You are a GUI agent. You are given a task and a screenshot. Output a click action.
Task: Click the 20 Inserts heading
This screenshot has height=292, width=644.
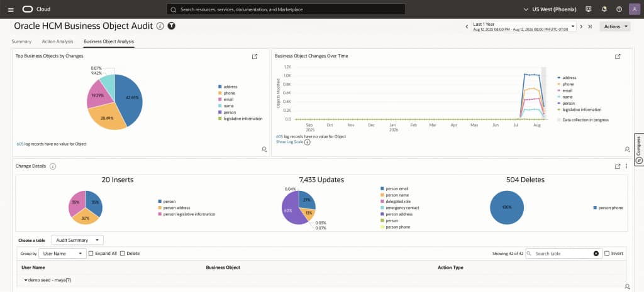118,180
